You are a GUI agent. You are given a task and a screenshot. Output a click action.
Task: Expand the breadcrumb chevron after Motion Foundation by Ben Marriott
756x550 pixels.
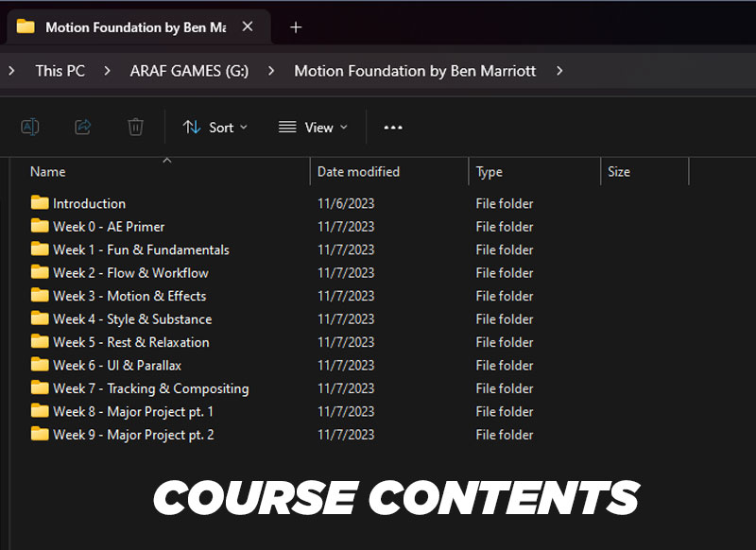[559, 70]
